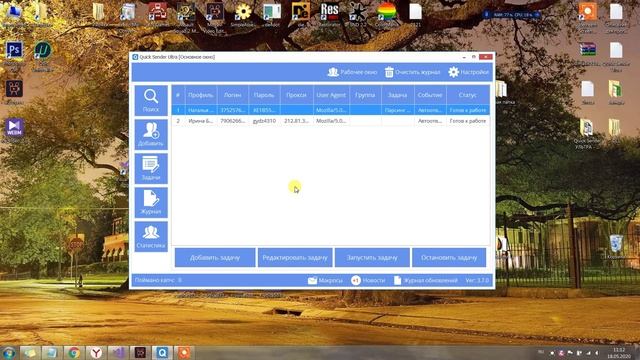Click the Статус column header
Image resolution: width=640 pixels, height=360 pixels.
(x=468, y=95)
